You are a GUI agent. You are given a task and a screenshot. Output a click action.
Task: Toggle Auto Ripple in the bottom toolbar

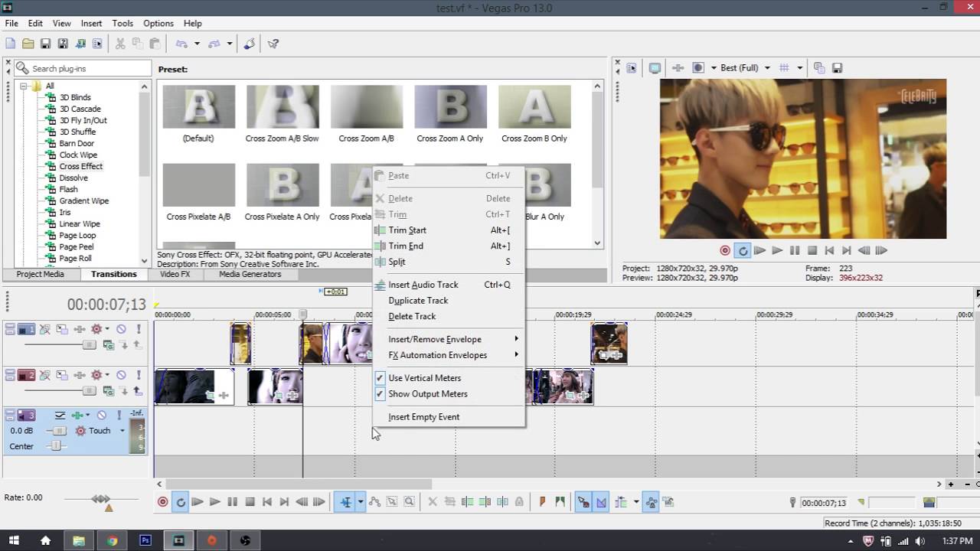tap(621, 502)
